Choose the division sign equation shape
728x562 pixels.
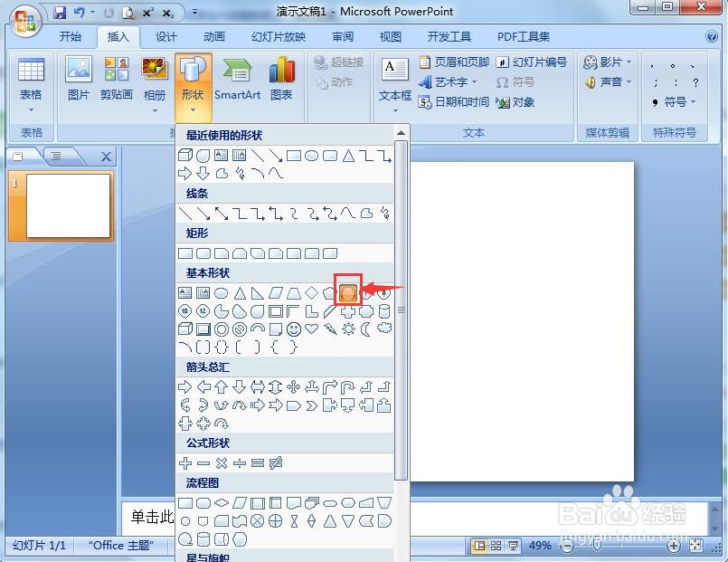pos(240,462)
